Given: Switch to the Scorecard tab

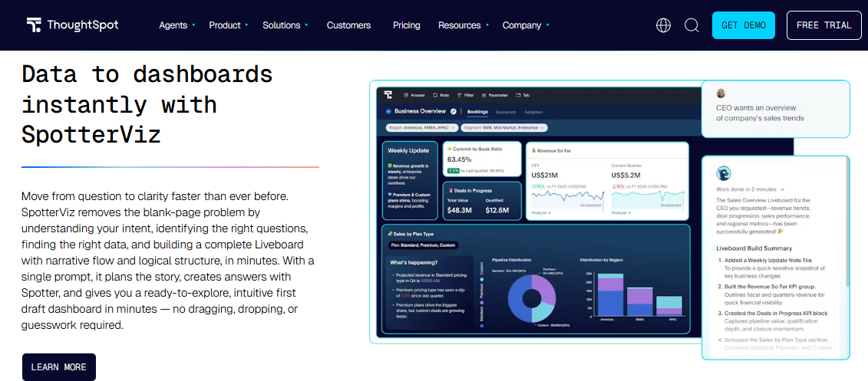Looking at the screenshot, I should (x=506, y=112).
